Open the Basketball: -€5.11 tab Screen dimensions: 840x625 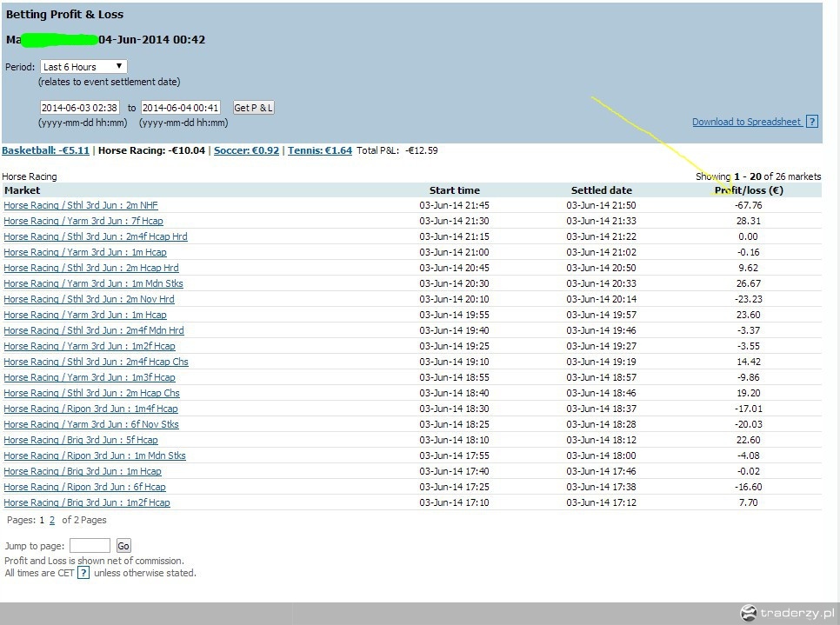pos(45,150)
